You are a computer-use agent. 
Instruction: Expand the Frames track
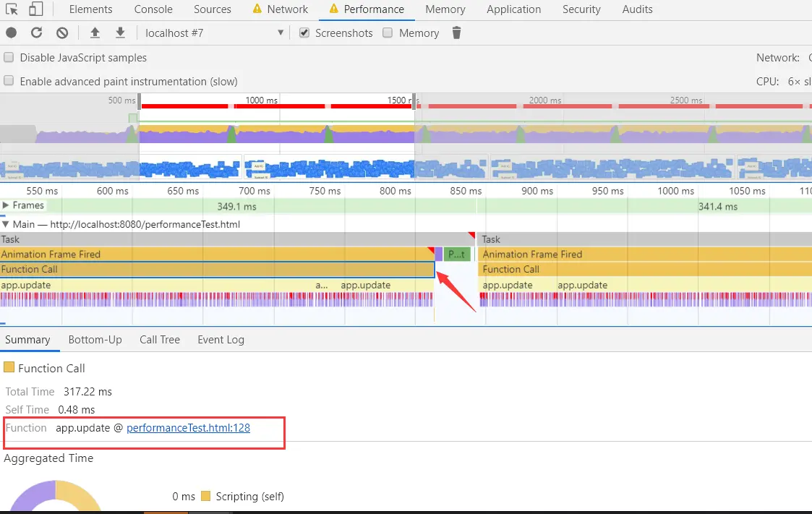click(5, 205)
